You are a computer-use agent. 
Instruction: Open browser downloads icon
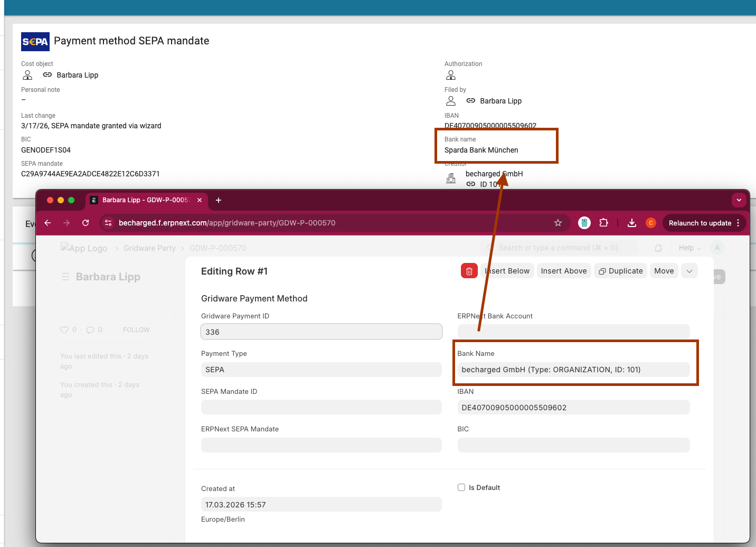[631, 223]
